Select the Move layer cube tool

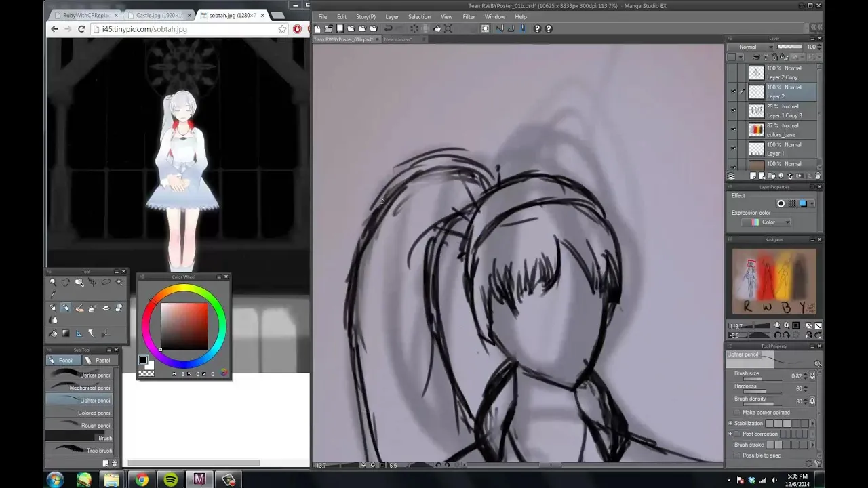pos(79,282)
